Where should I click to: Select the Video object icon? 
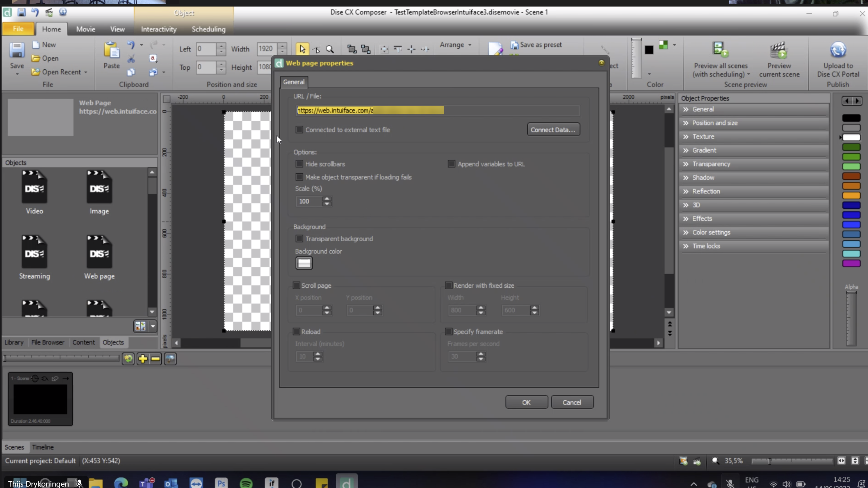click(34, 187)
